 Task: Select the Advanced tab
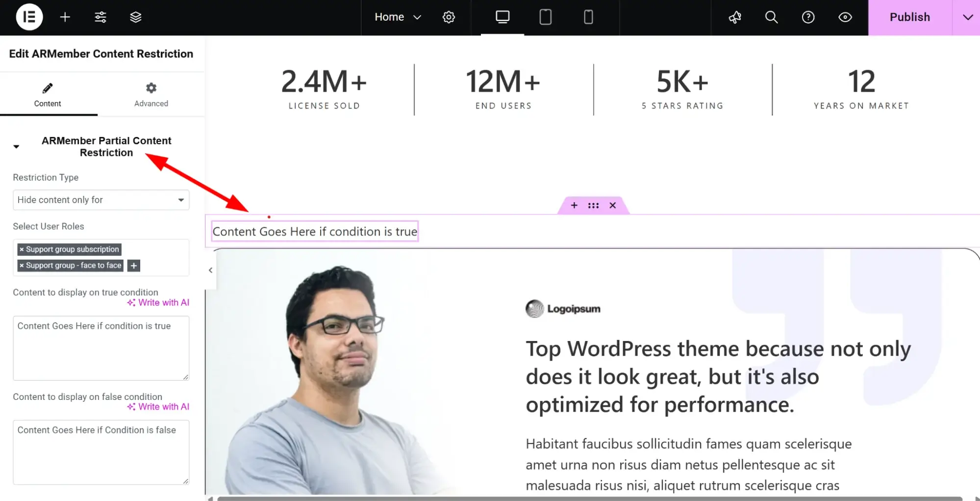pos(151,95)
